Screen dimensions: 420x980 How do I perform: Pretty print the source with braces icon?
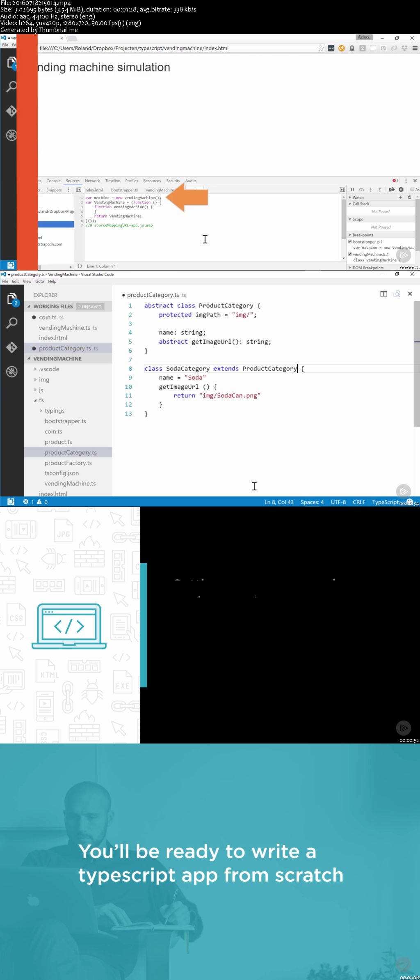click(80, 266)
